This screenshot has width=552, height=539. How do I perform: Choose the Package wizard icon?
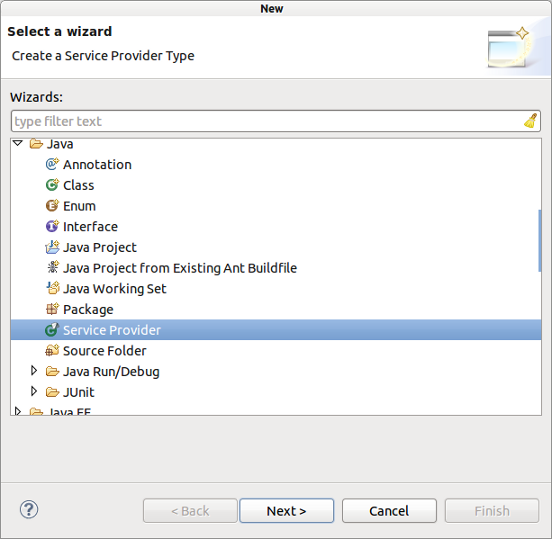pyautogui.click(x=52, y=309)
